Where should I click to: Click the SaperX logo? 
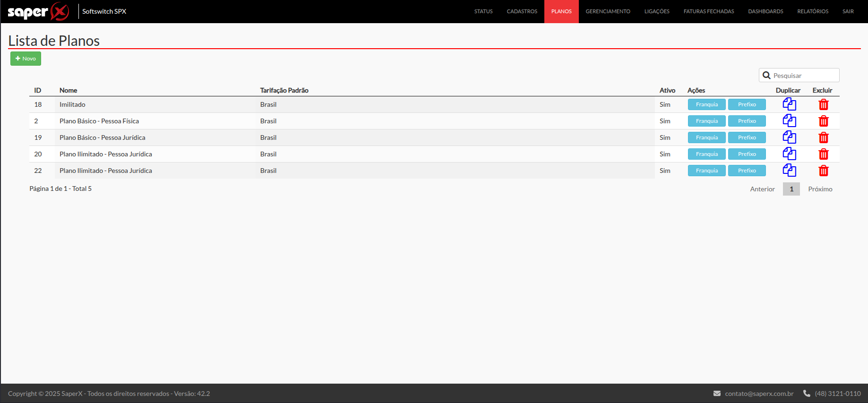coord(38,11)
